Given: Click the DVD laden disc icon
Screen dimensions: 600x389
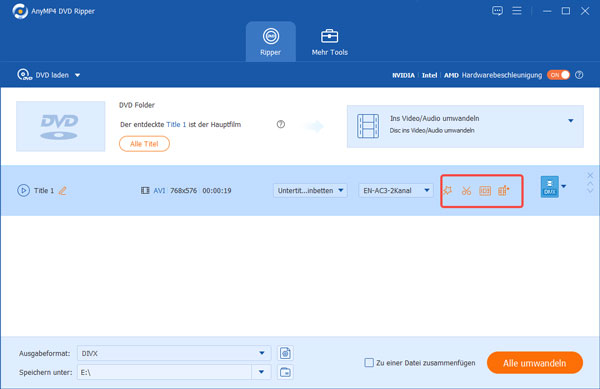Looking at the screenshot, I should tap(24, 75).
